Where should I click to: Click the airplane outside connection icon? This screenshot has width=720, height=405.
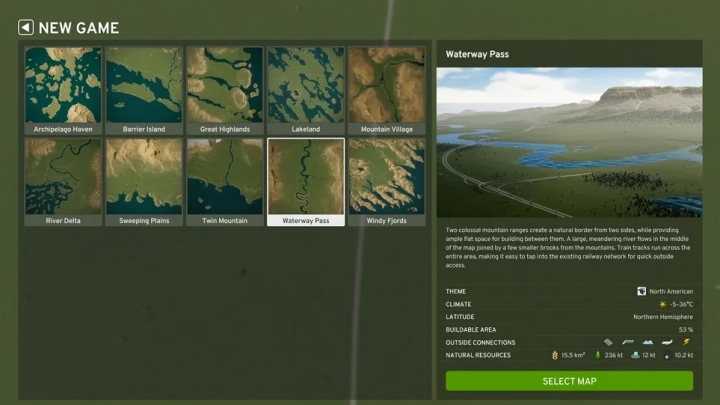(x=667, y=342)
